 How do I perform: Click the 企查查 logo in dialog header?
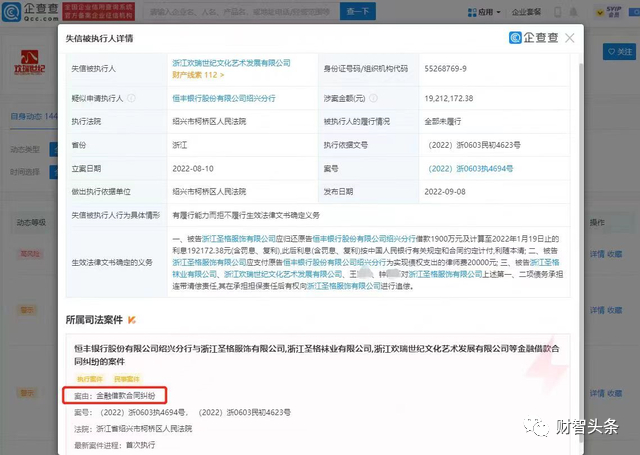525,39
